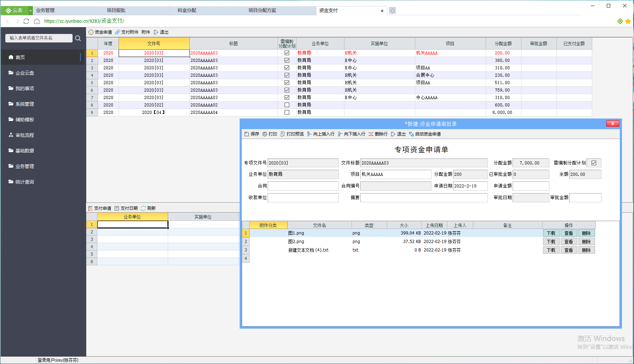Download the 图1.png attachment
The width and height of the screenshot is (634, 364).
click(551, 233)
